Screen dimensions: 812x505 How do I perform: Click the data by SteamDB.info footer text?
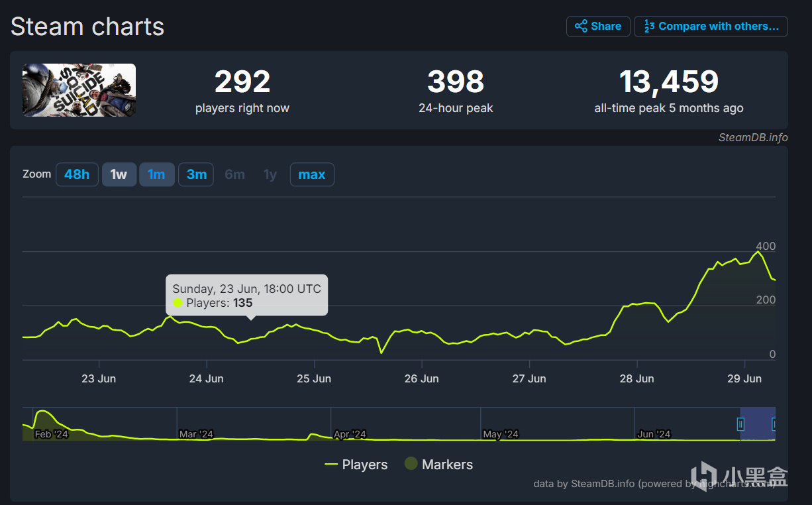tap(654, 484)
